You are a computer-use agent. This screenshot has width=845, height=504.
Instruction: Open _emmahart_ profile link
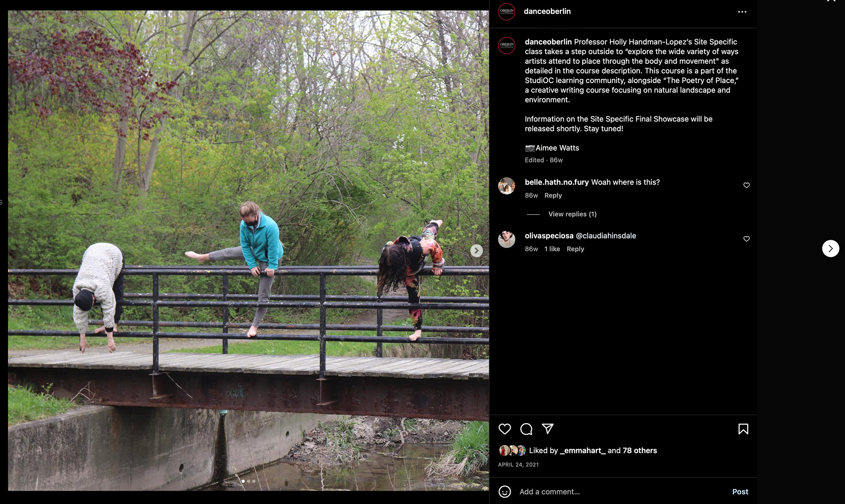(583, 450)
